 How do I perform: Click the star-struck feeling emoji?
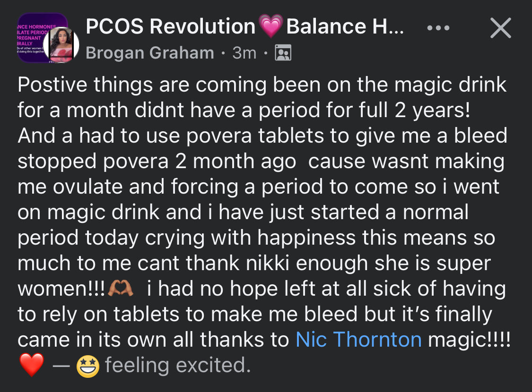(88, 366)
